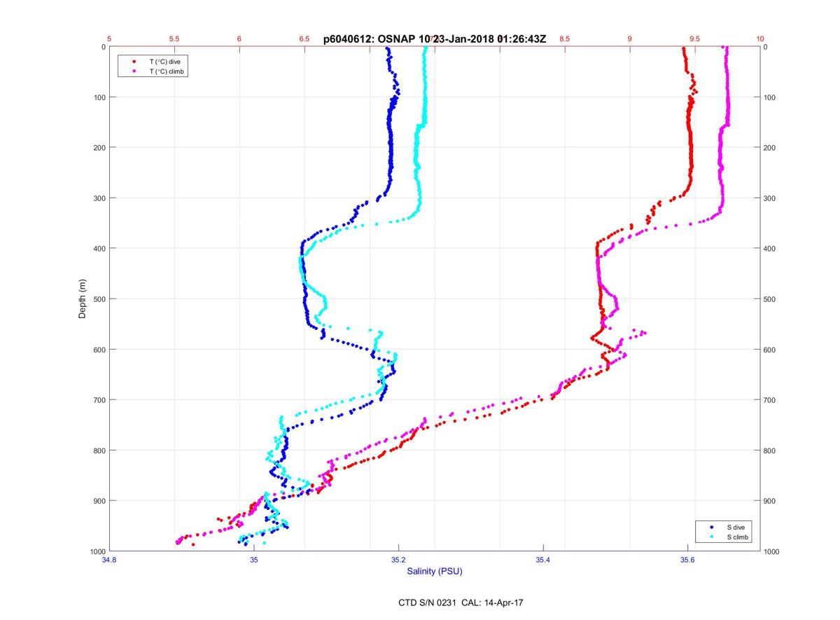Image resolution: width=840 pixels, height=620 pixels.
Task: Click the 9 temperature tick on top axis
Action: 629,39
